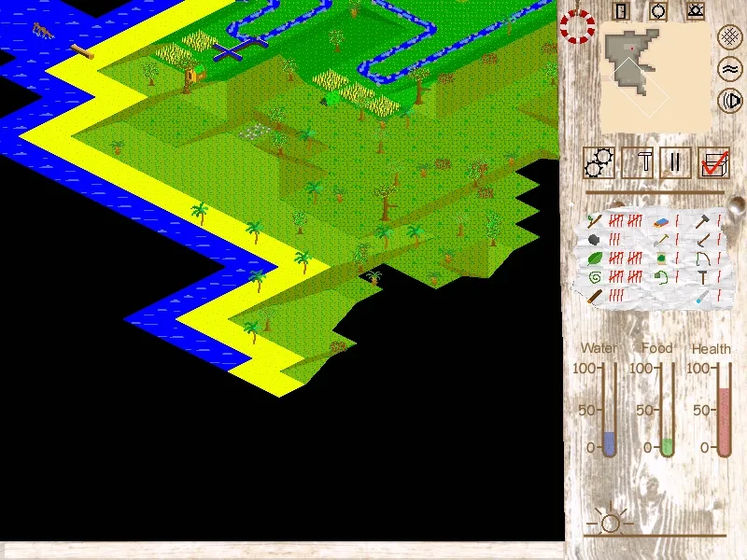747x560 pixels.
Task: Click the Health thermometer gauge
Action: [725, 410]
